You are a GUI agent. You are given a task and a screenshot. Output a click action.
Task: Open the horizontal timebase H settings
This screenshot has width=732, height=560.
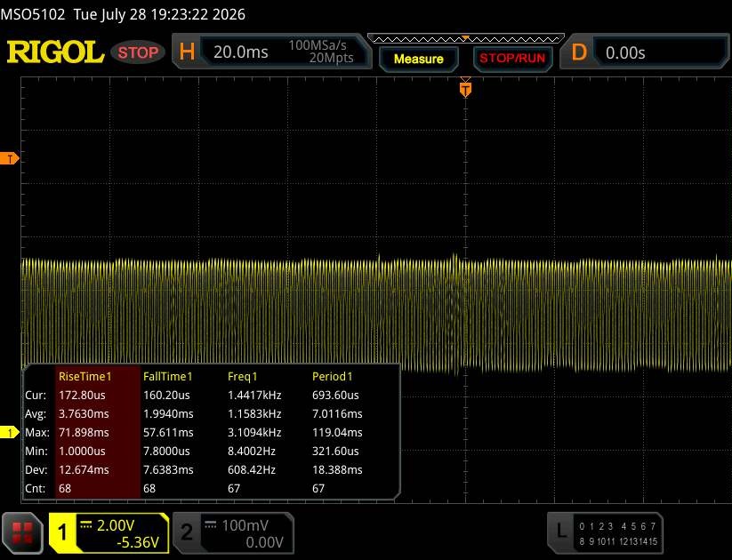[x=187, y=52]
